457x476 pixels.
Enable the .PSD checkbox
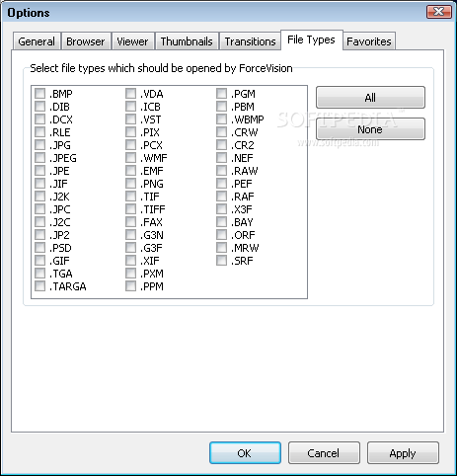pos(39,248)
